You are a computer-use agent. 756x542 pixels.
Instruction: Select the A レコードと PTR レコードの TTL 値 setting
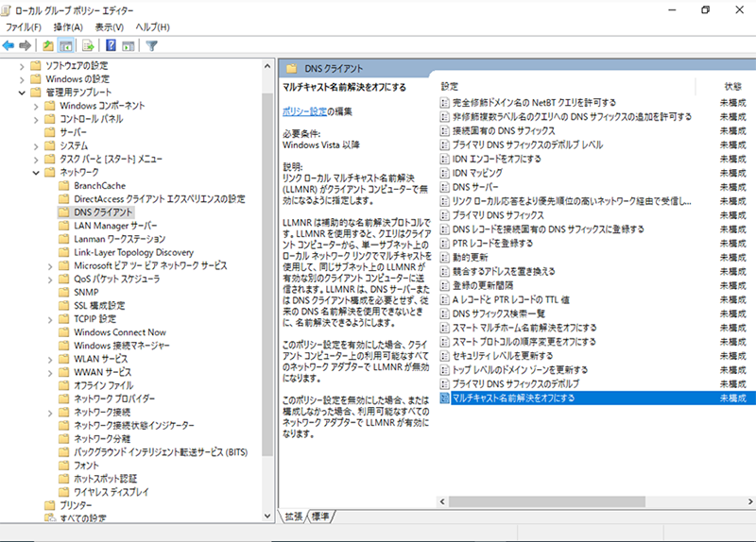(x=511, y=299)
